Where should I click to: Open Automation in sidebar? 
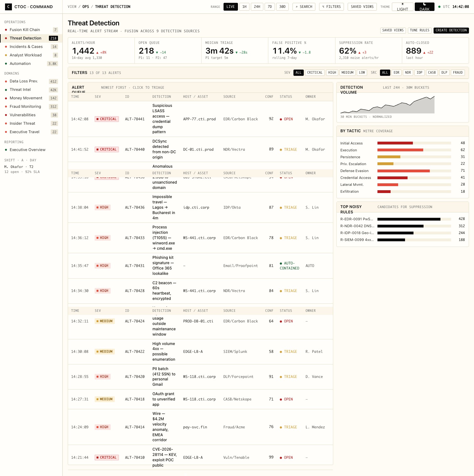31,64
